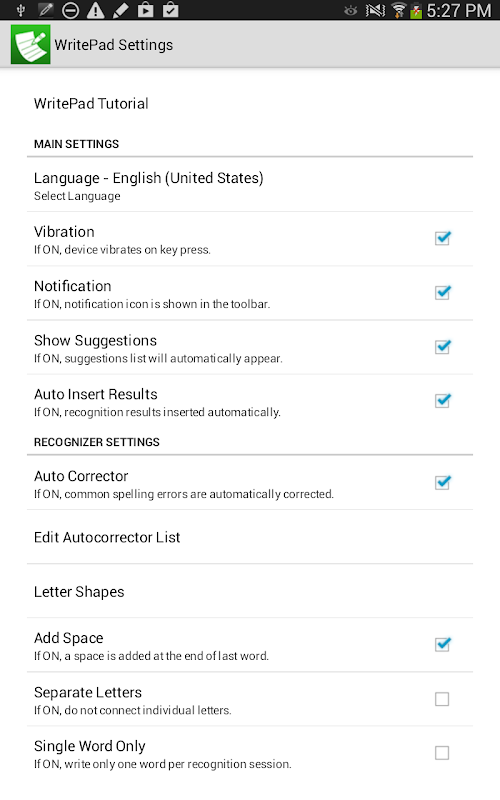The width and height of the screenshot is (500, 800).
Task: Tap the clipboard checkmark notification icon
Action: [x=170, y=10]
